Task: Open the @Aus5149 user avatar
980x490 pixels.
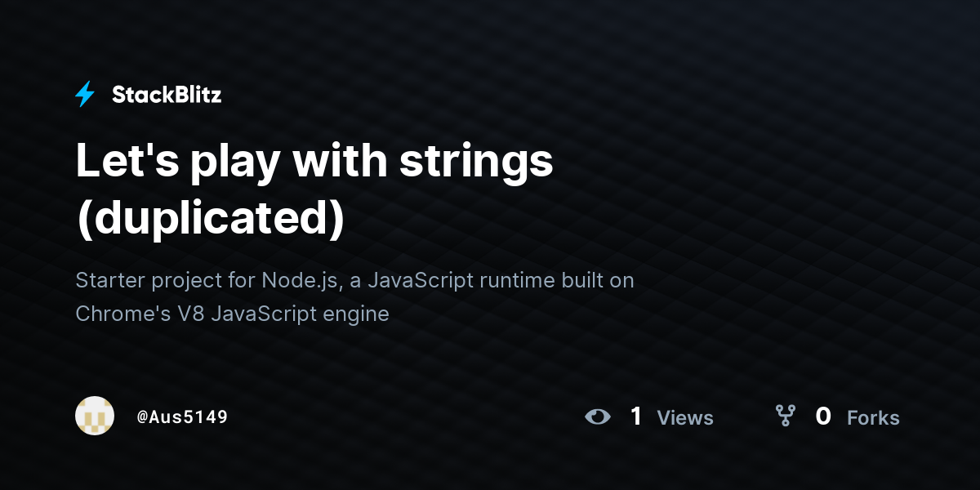Action: point(95,416)
